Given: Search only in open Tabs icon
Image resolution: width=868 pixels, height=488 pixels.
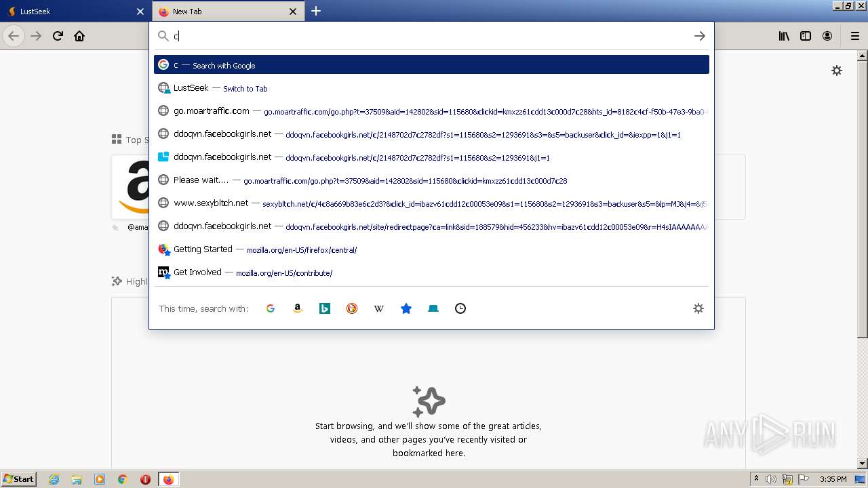Looking at the screenshot, I should coord(433,308).
